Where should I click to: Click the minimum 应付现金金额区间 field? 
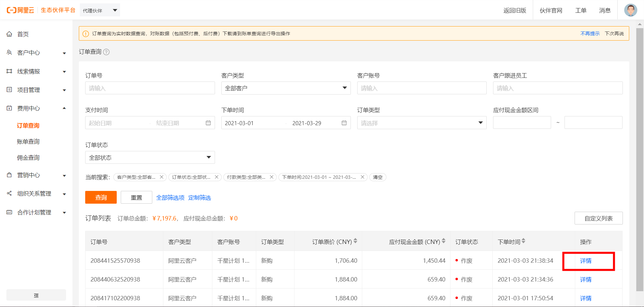point(522,122)
